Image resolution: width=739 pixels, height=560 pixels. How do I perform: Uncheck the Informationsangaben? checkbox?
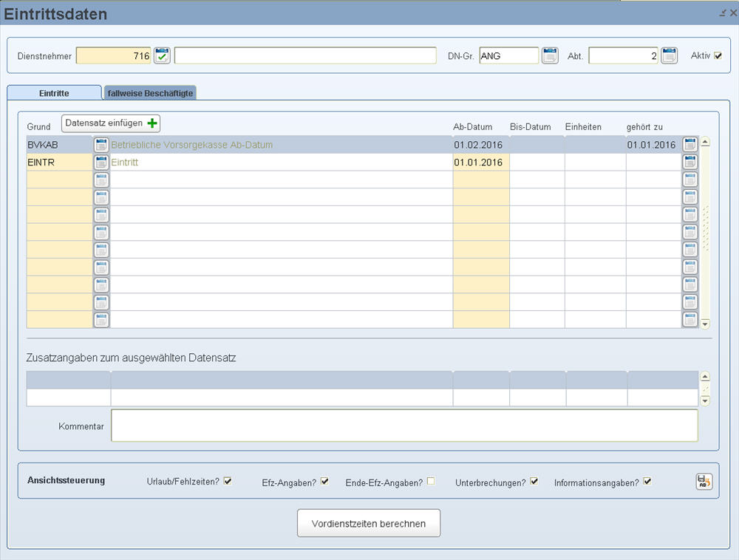point(647,481)
